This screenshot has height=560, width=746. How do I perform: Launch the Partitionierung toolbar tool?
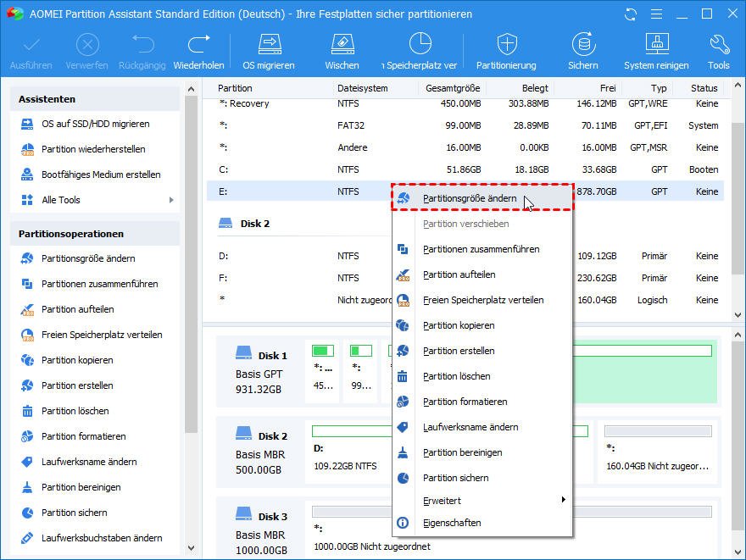pos(506,51)
